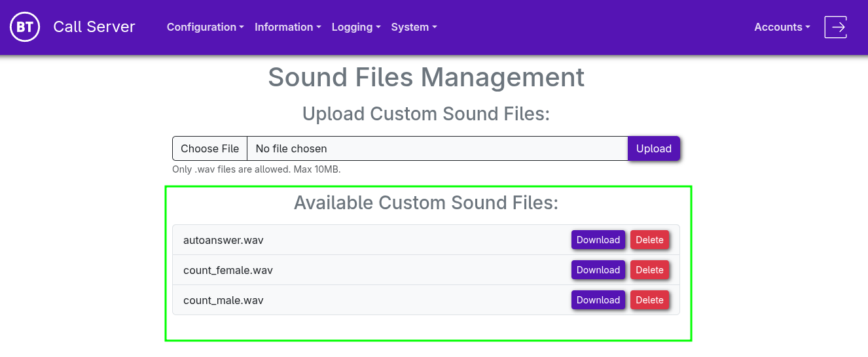Viewport: 868px width, 357px height.
Task: Expand the Logging dropdown menu
Action: click(356, 27)
